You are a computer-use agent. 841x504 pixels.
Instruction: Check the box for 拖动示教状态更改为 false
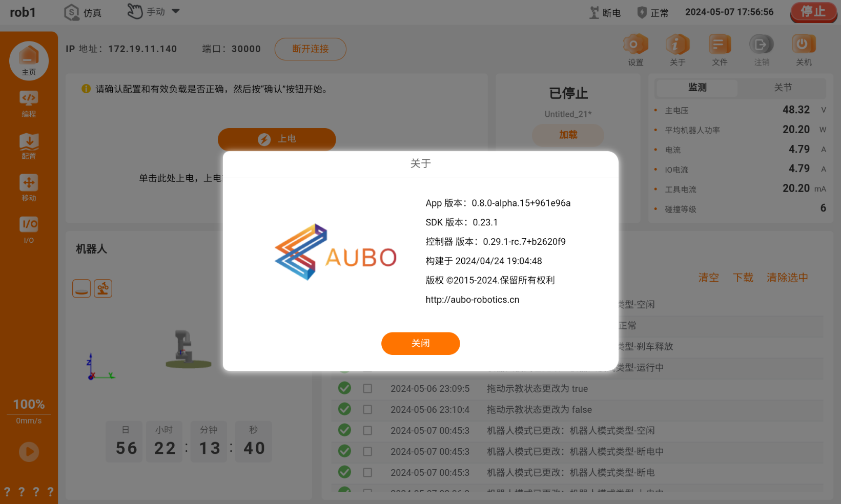click(367, 410)
